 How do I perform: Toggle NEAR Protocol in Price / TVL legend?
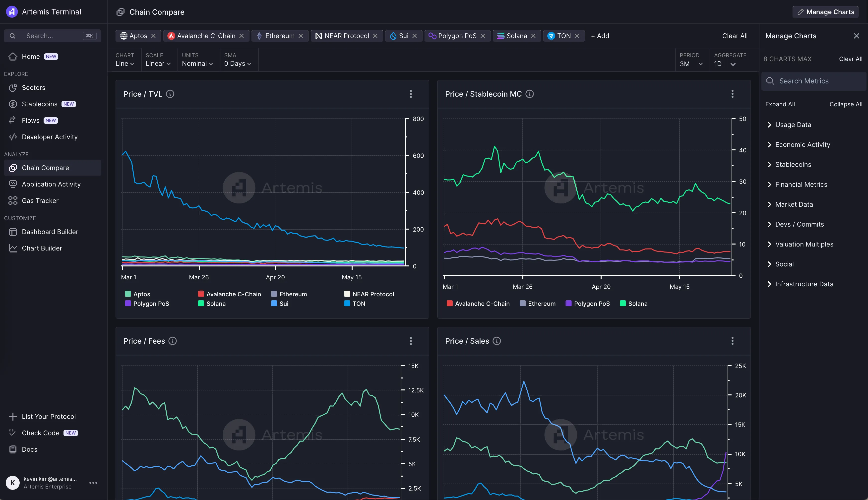pos(369,294)
